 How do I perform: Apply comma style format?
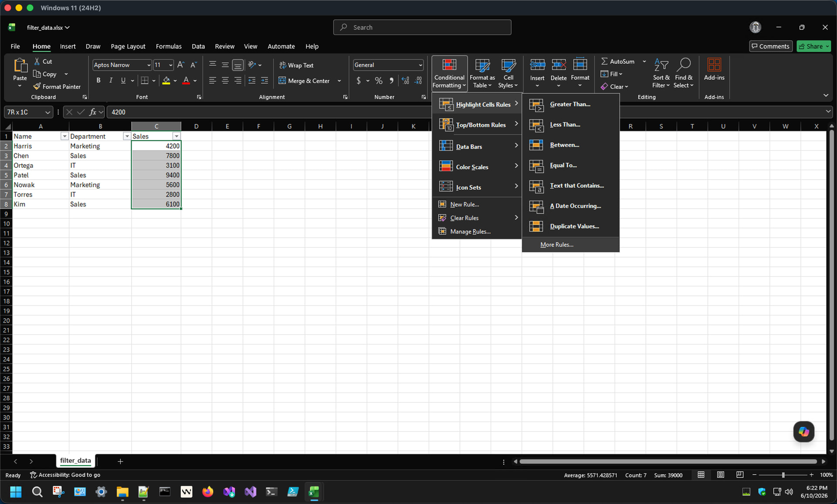coord(391,81)
